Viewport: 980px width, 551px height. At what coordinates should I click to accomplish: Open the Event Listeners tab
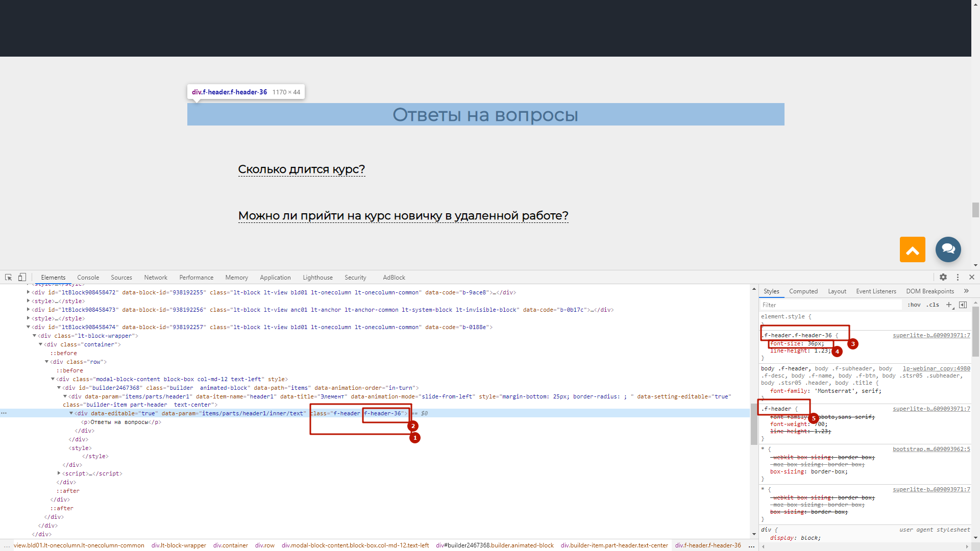[876, 291]
